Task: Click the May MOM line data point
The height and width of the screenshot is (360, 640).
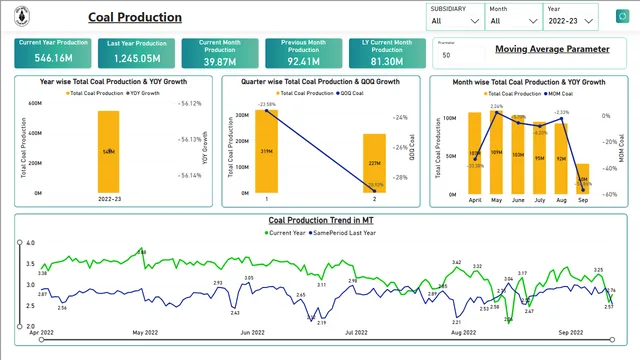Action: (496, 112)
